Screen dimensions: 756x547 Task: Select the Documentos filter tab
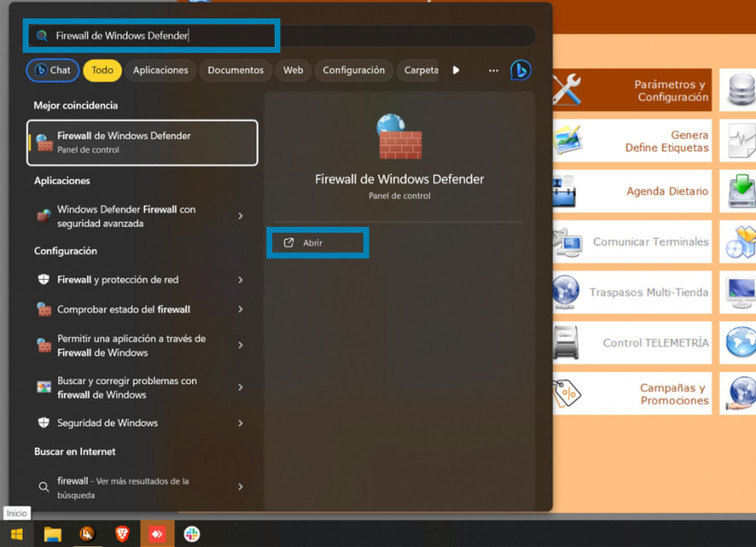[235, 71]
